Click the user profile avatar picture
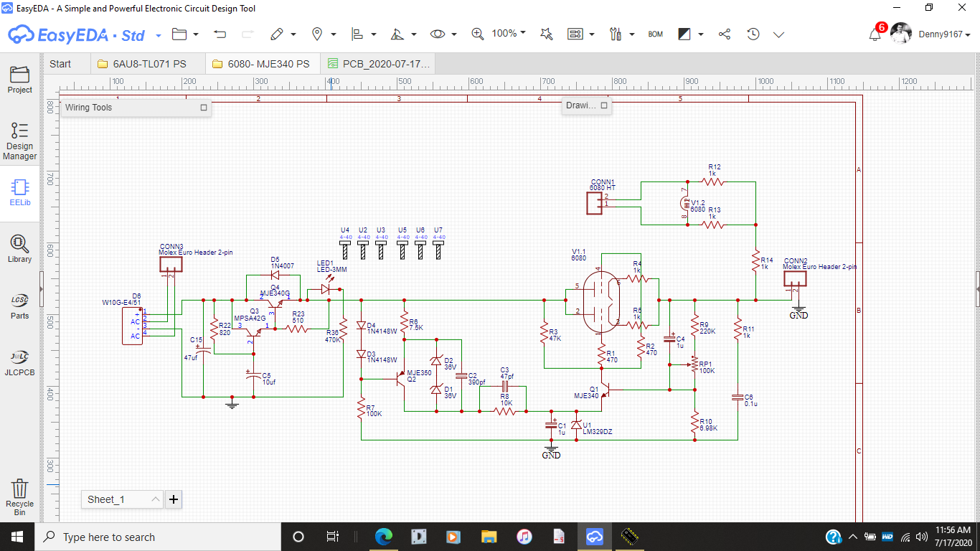The image size is (980, 551). [901, 34]
